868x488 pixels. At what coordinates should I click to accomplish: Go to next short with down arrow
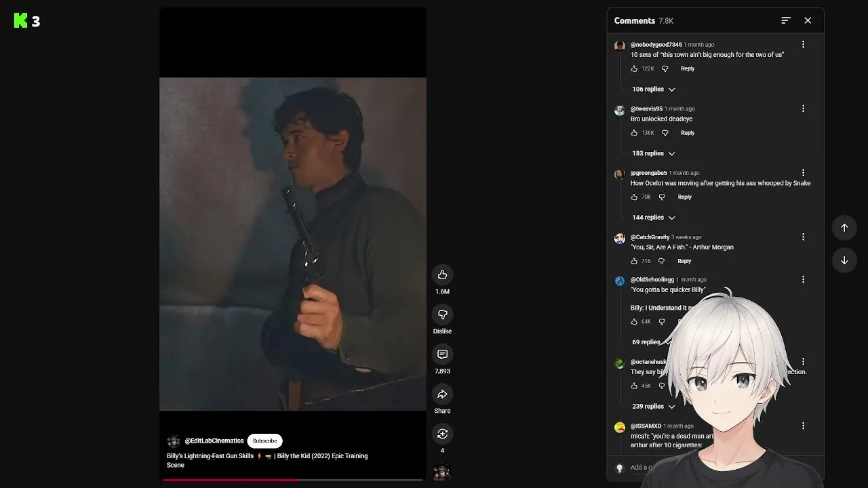click(844, 260)
